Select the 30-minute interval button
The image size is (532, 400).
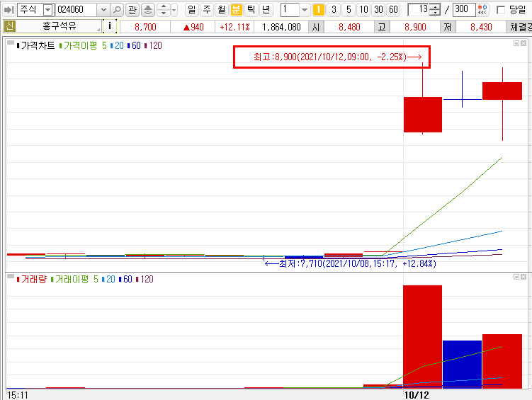tap(379, 9)
